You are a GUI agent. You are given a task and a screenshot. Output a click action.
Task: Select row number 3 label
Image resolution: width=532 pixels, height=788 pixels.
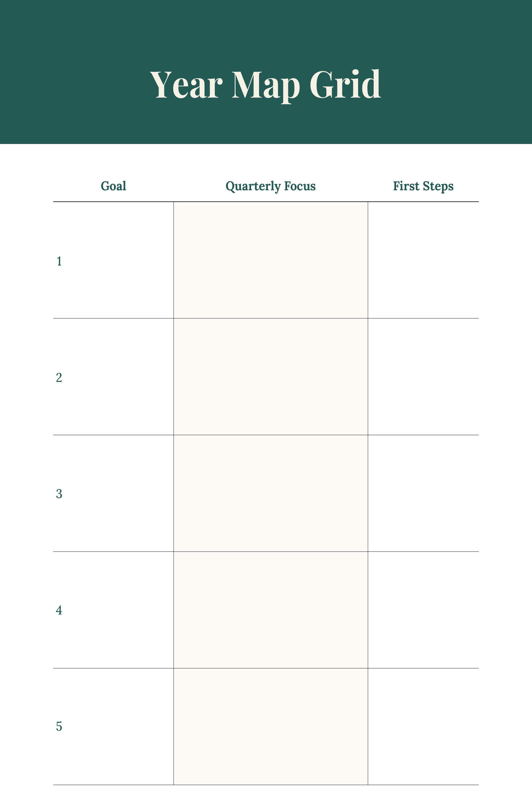59,494
